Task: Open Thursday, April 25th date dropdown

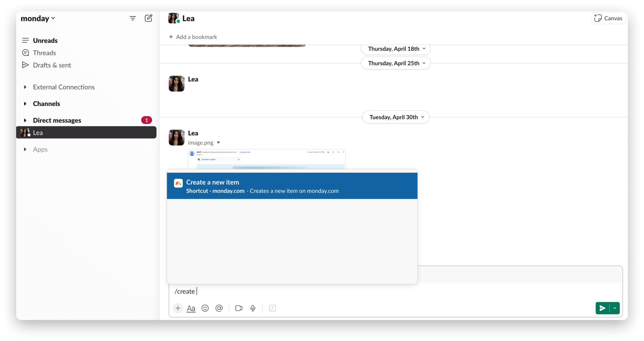Action: point(396,63)
